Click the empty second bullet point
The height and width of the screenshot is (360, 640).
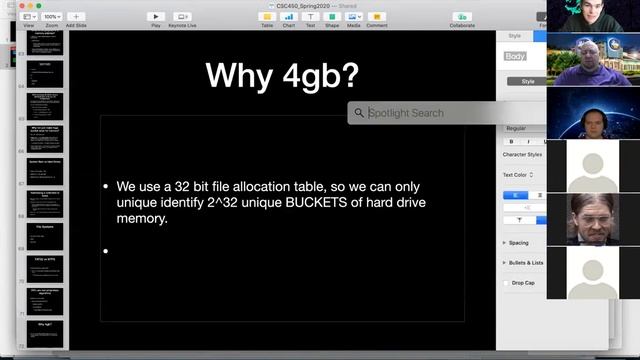tap(106, 251)
